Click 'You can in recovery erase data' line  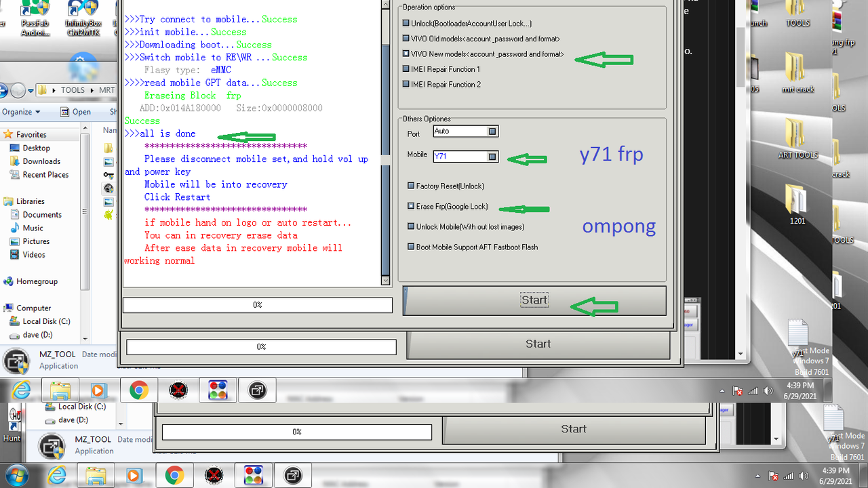220,235
